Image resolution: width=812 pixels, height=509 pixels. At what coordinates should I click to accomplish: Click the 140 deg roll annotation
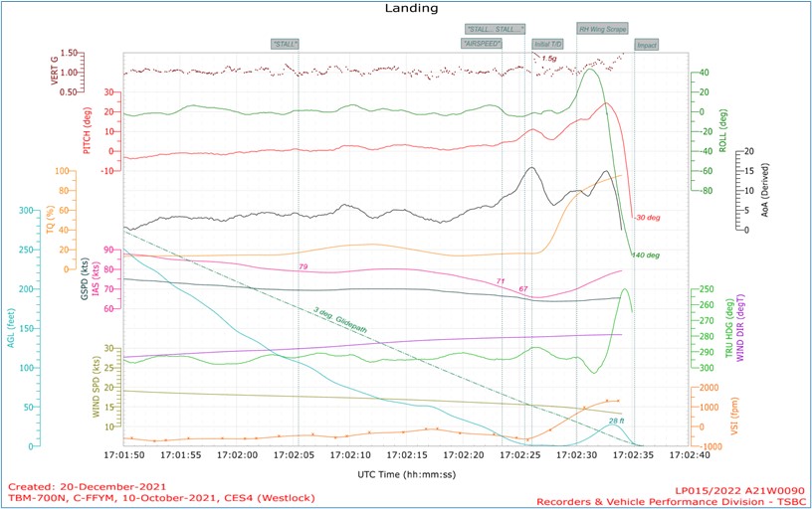click(x=645, y=255)
